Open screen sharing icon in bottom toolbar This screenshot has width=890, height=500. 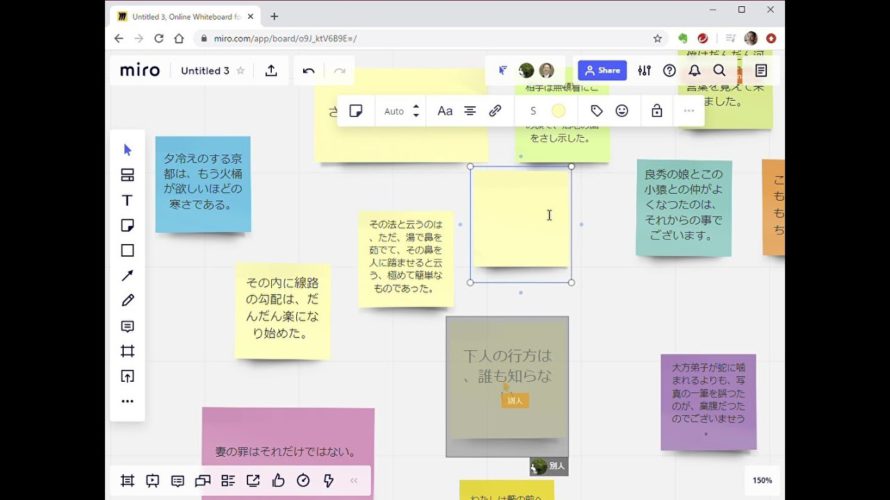tap(203, 481)
